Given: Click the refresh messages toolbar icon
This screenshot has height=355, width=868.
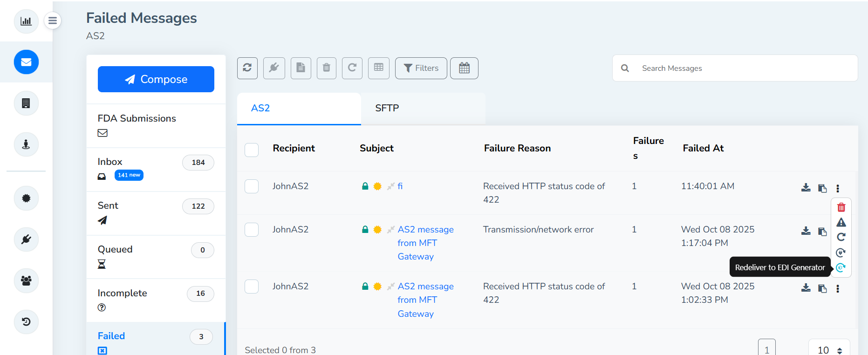Looking at the screenshot, I should coord(247,68).
